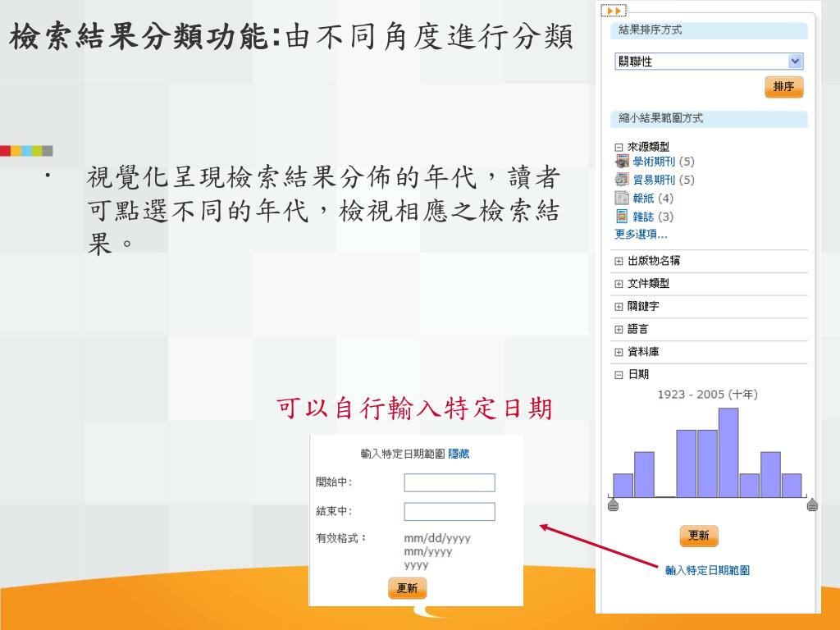Screen dimensions: 840x630
Task: Click the 1923 - 2005 (十年) range label
Action: click(707, 395)
